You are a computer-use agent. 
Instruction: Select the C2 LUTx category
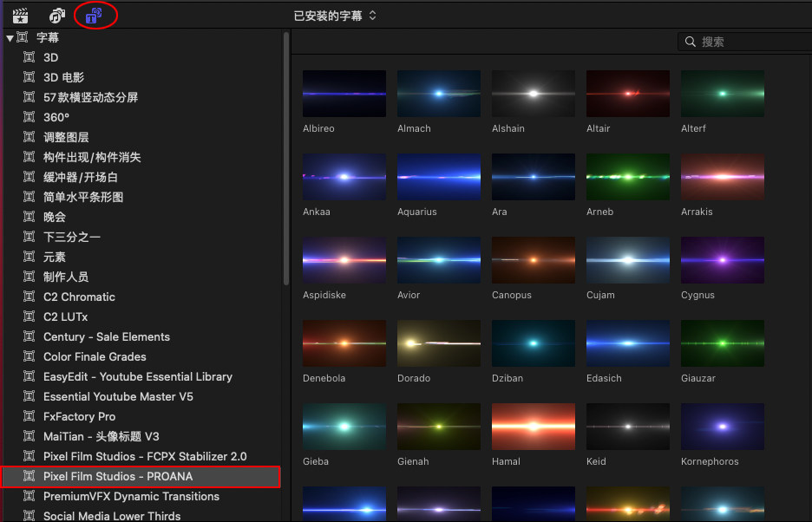(142, 317)
